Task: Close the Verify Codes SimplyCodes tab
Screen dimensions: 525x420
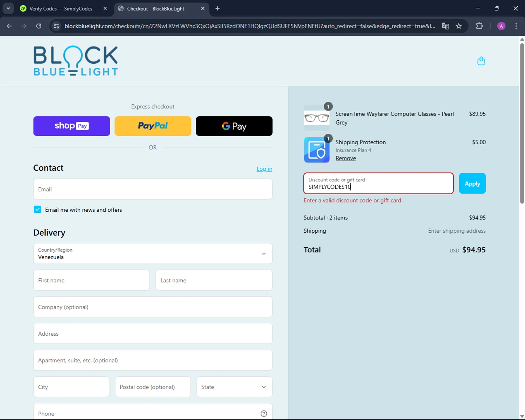Action: click(x=105, y=8)
